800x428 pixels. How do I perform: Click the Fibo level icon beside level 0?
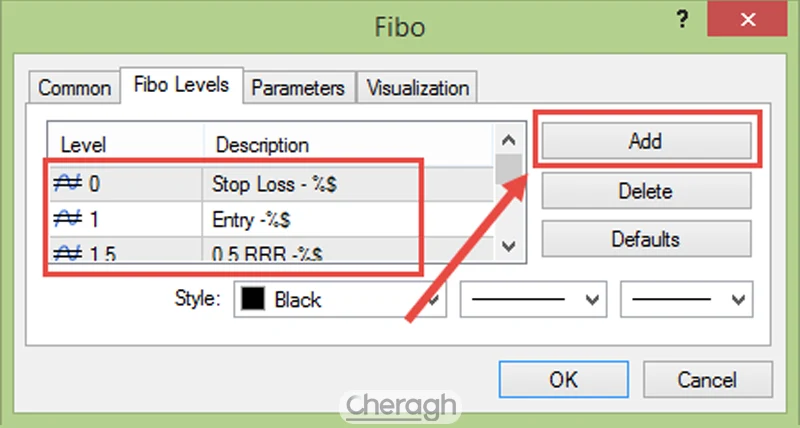coord(67,184)
